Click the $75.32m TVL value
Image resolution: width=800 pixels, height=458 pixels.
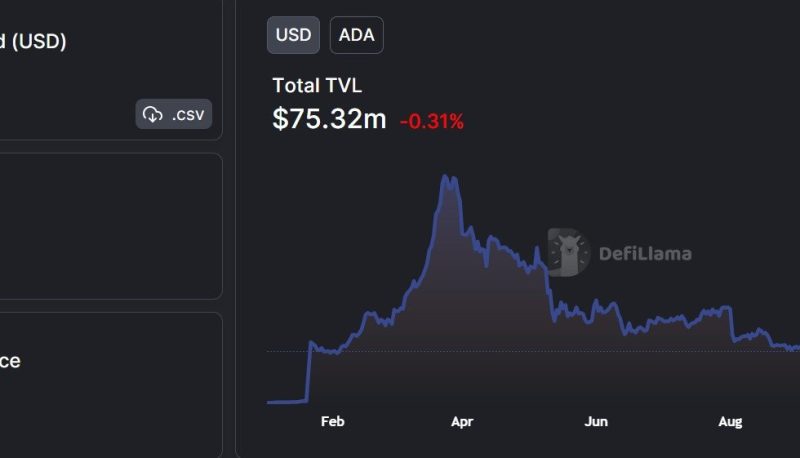(x=329, y=119)
